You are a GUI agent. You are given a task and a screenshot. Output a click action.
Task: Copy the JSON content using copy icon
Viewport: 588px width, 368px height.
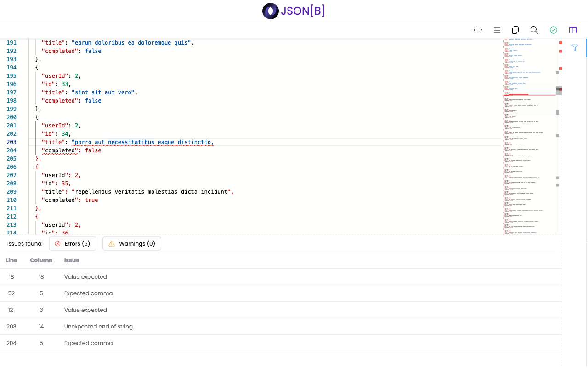(515, 29)
